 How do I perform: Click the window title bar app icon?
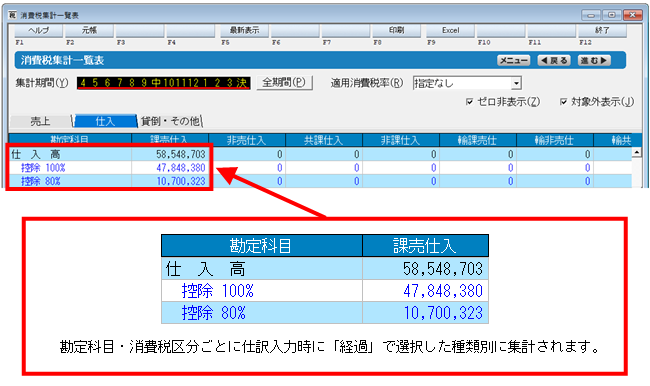pos(13,15)
